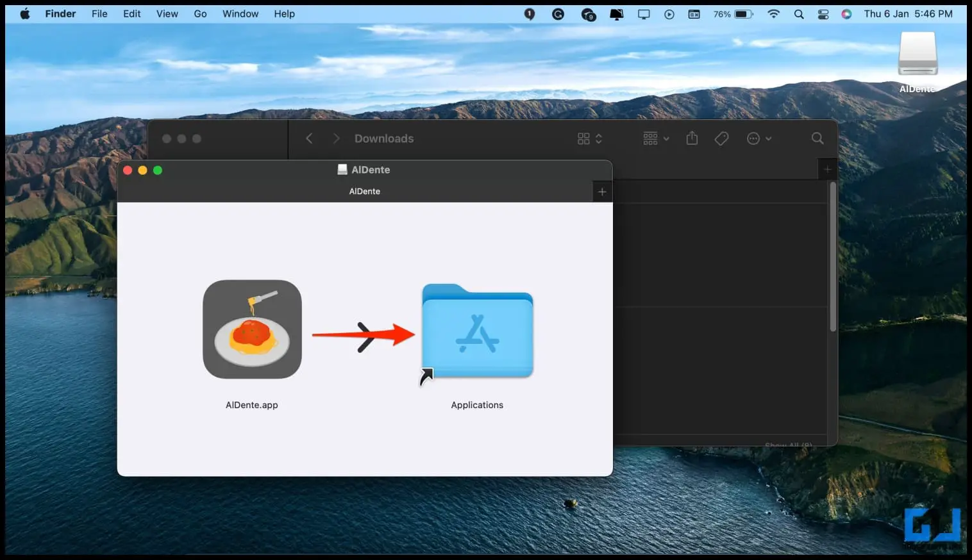Image resolution: width=972 pixels, height=560 pixels.
Task: Open the Help menu
Action: pyautogui.click(x=285, y=13)
